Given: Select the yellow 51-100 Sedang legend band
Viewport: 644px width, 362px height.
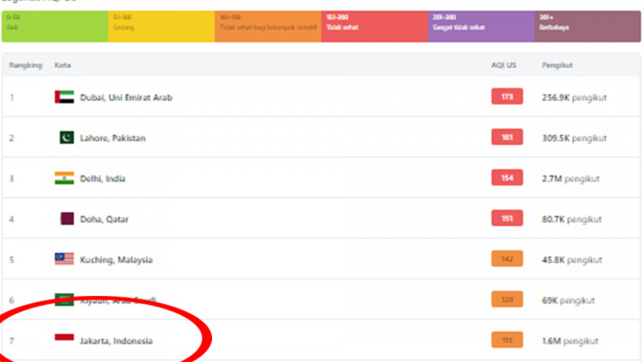Looking at the screenshot, I should pyautogui.click(x=160, y=26).
